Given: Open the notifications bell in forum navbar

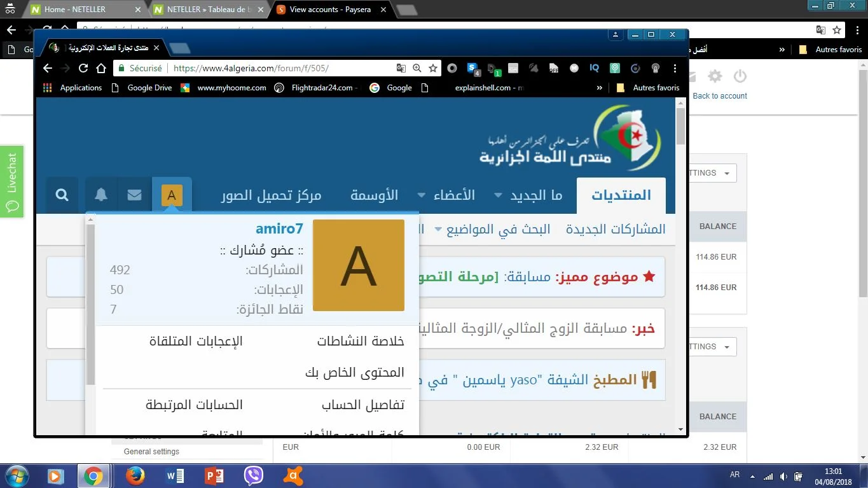Looking at the screenshot, I should coord(101,195).
